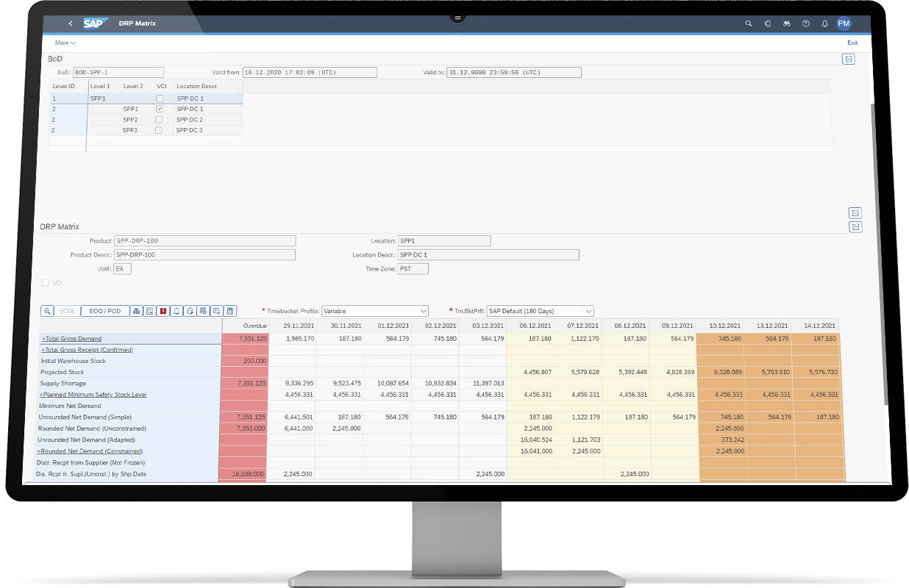Click the back arrow next to the SAP logo
This screenshot has width=909, height=588.
69,23
